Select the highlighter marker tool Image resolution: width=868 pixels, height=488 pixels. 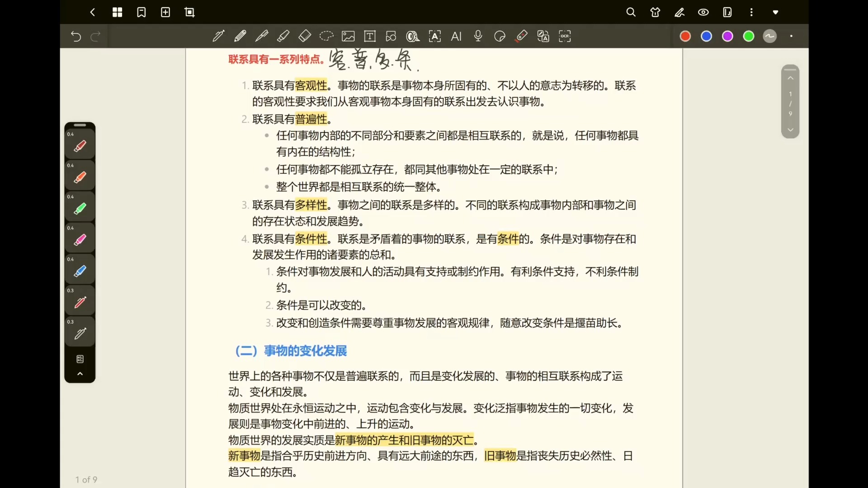point(283,36)
